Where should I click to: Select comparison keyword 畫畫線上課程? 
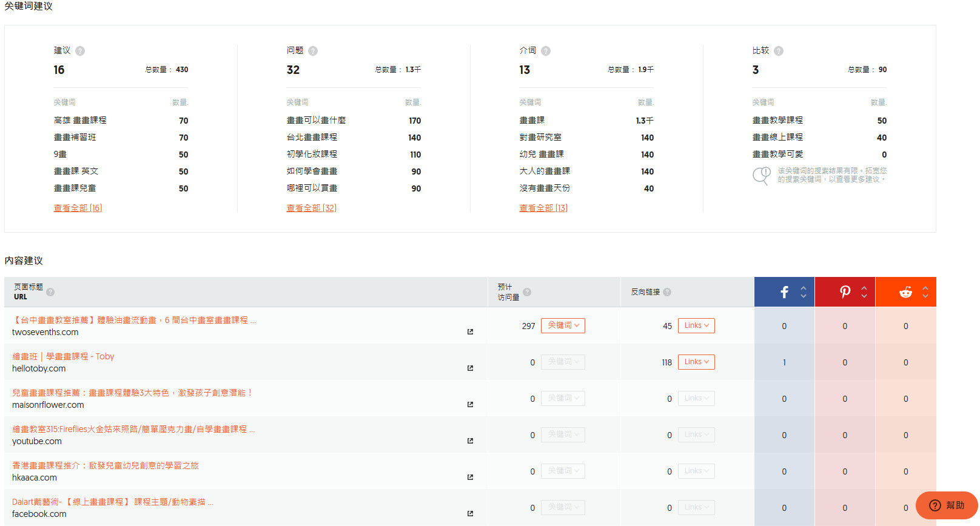click(x=777, y=138)
